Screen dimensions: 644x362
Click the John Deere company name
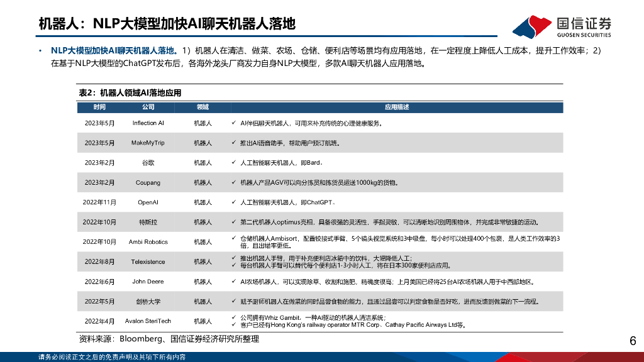[147, 282]
